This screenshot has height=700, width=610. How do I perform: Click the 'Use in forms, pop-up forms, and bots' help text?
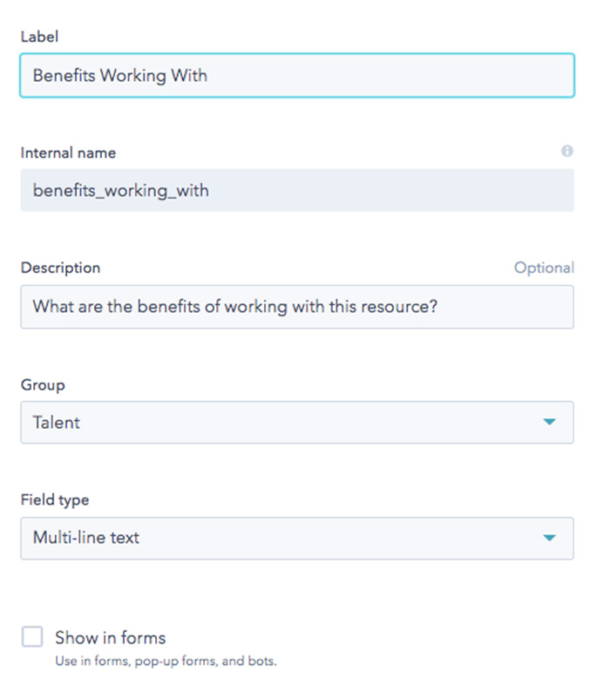coord(166,661)
